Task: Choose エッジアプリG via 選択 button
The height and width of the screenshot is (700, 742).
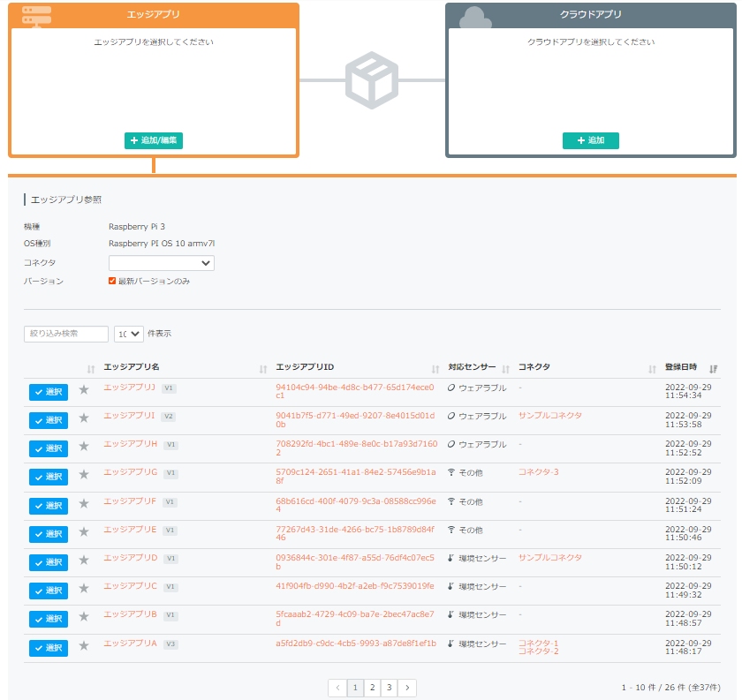Action: 49,478
